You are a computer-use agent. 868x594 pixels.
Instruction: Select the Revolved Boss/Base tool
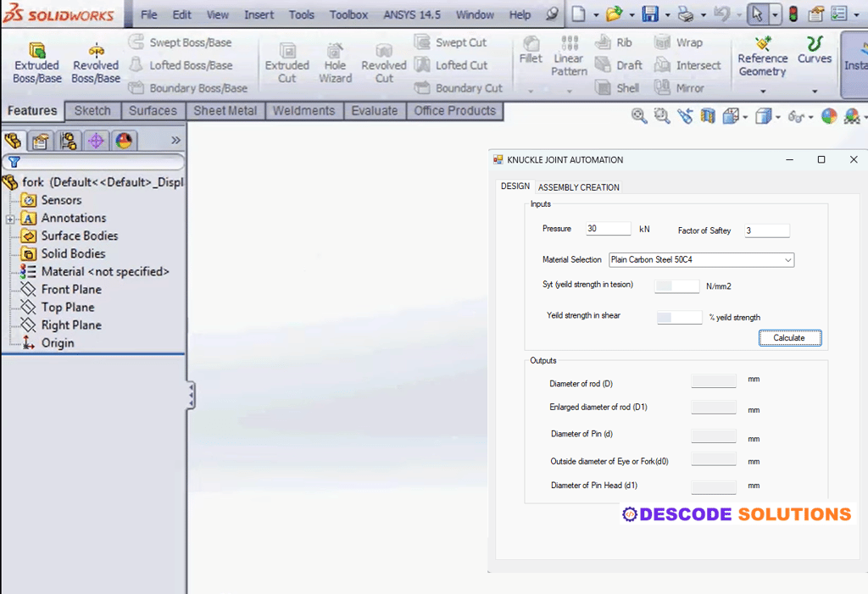click(x=96, y=63)
